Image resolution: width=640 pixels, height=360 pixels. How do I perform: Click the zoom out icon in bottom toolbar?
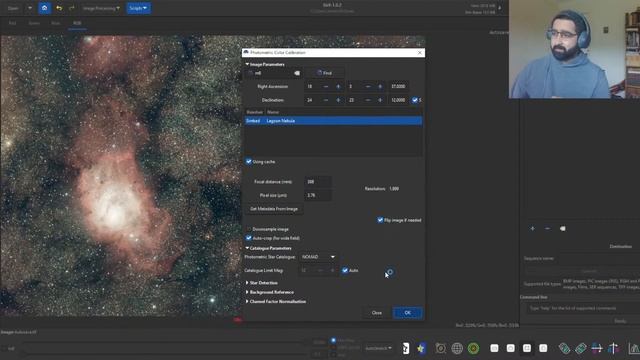coord(494,348)
